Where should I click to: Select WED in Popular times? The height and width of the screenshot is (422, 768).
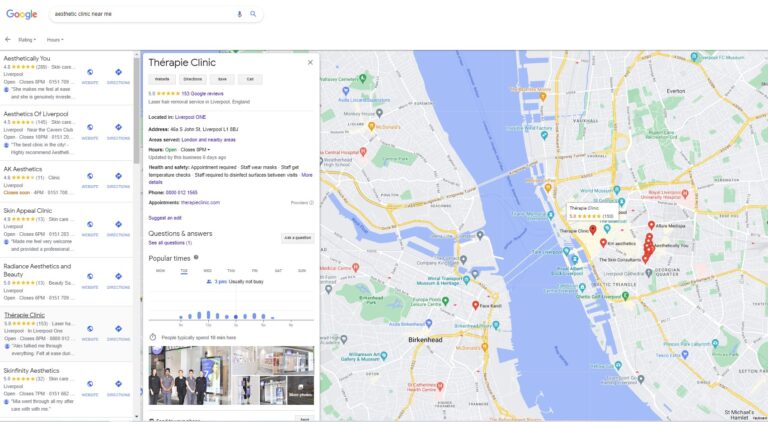[x=207, y=271]
